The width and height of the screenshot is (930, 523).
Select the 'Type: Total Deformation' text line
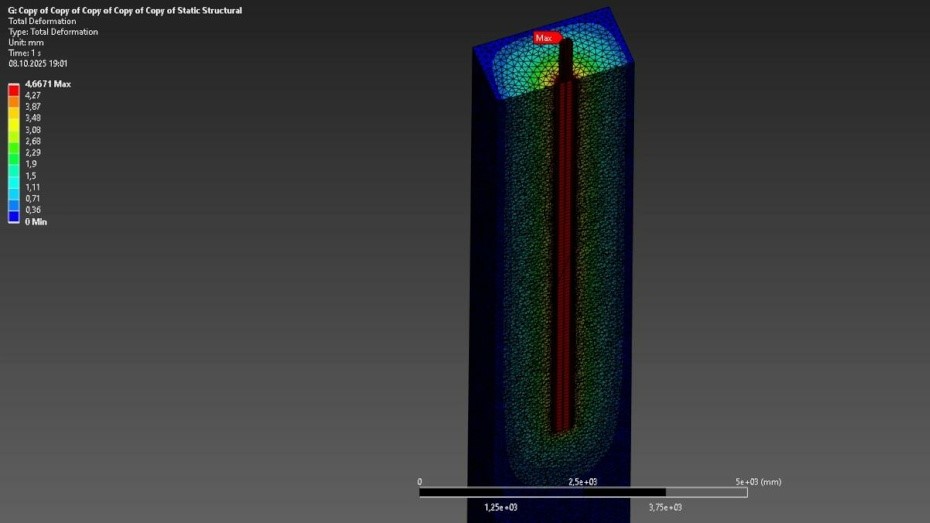[53, 32]
